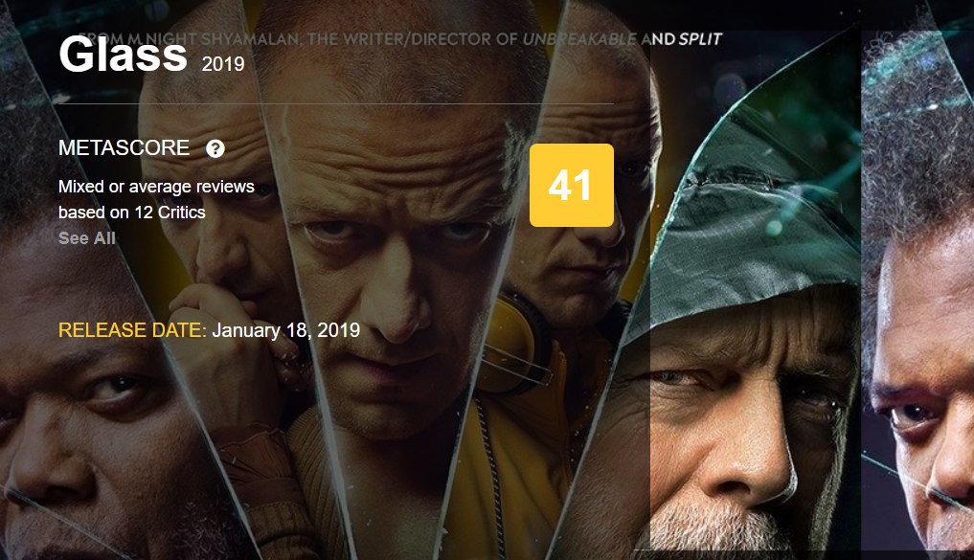Viewport: 974px width, 560px height.
Task: Click the M Night Shyamalan tagline text
Action: coord(400,39)
